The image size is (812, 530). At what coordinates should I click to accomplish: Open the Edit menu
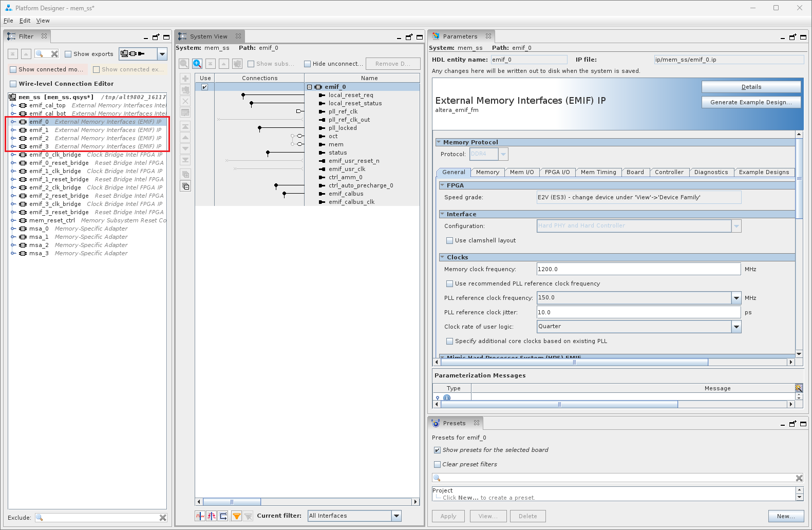pos(25,21)
